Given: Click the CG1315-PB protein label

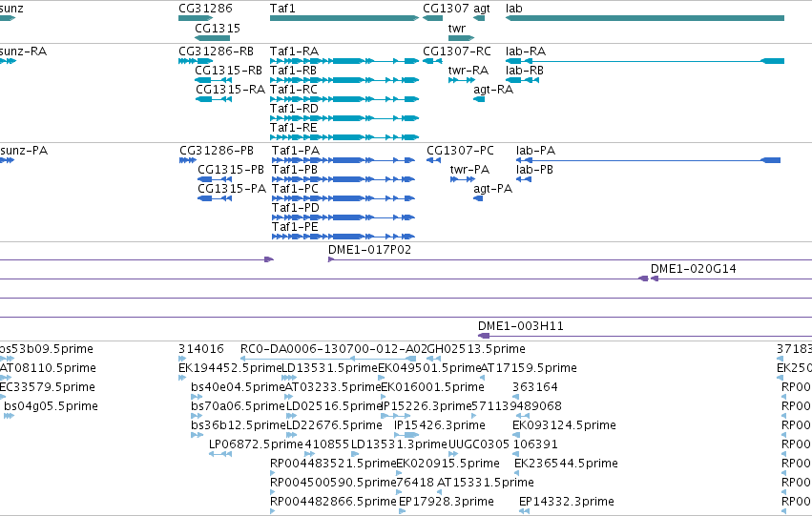Looking at the screenshot, I should coord(231,170).
